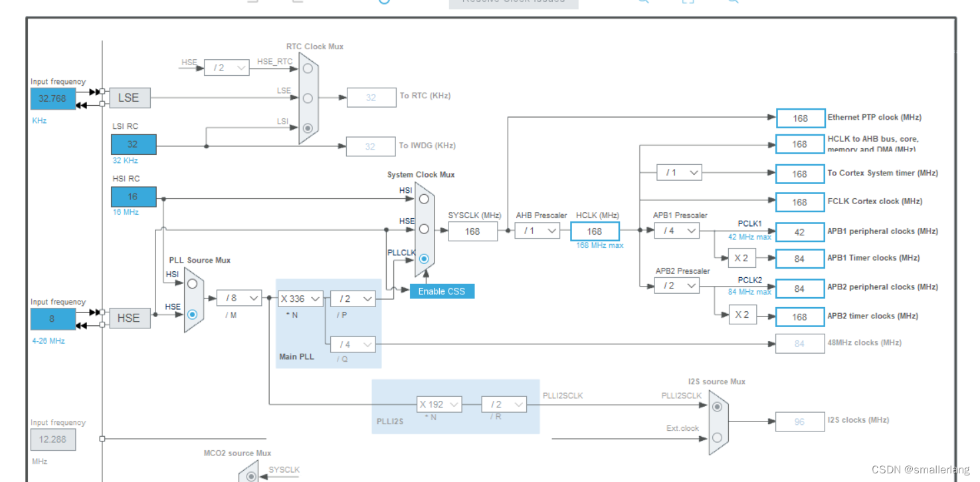980x482 pixels.
Task: Edit the SYSCLK (MHz) 168 field
Action: 472,231
